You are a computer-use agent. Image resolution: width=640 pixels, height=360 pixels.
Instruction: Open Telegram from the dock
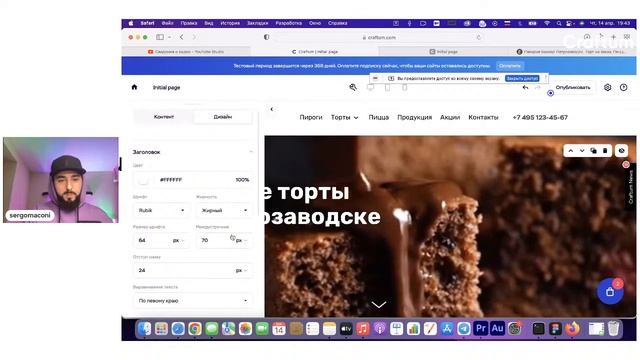[464, 329]
